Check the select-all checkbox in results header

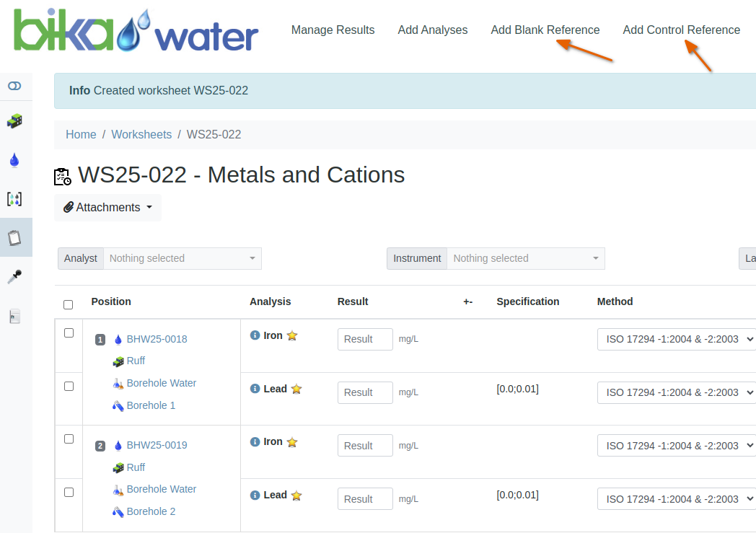point(68,304)
